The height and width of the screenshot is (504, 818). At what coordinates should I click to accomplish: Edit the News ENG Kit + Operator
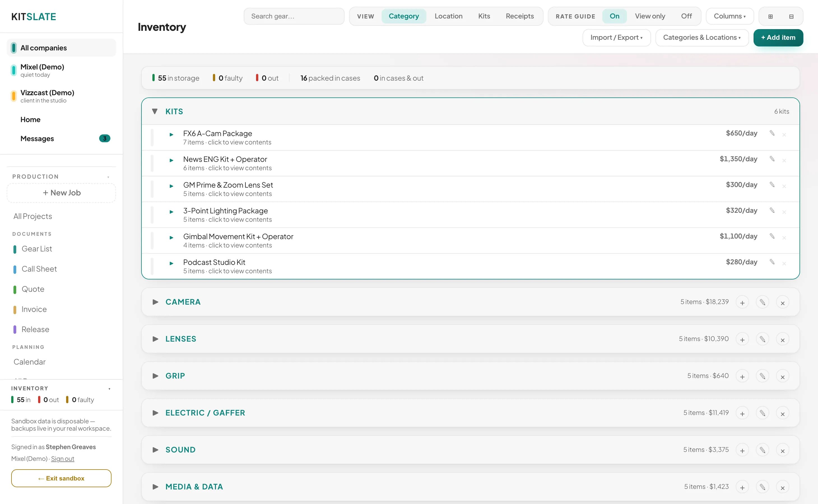pyautogui.click(x=772, y=159)
